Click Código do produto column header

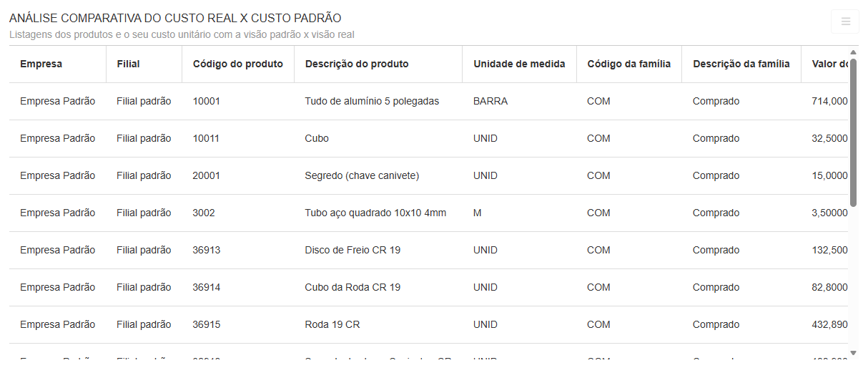237,64
